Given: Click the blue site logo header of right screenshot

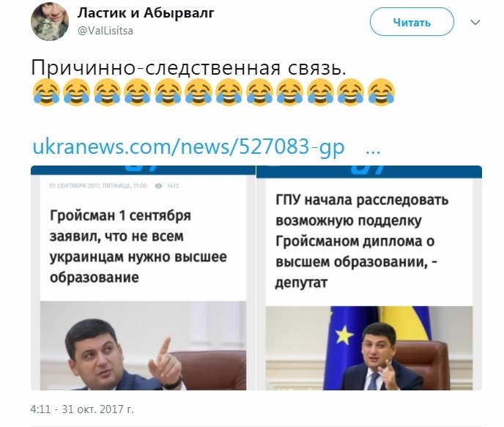Looking at the screenshot, I should click(x=369, y=171).
